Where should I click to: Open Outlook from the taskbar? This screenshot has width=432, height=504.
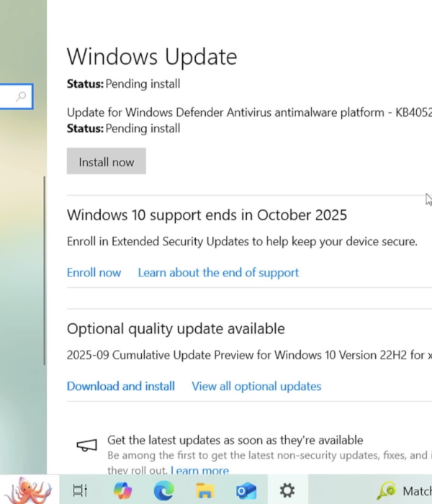click(x=246, y=491)
